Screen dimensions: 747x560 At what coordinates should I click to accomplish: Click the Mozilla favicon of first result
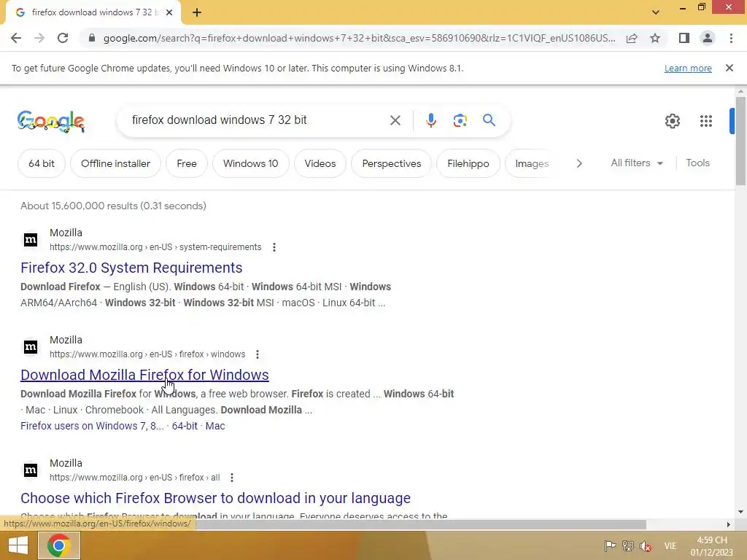click(x=31, y=239)
